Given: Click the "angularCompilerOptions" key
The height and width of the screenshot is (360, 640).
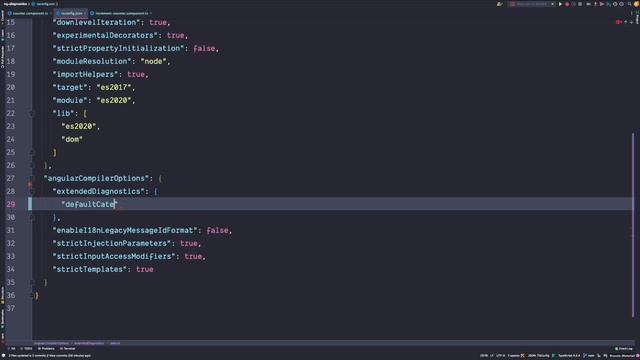Looking at the screenshot, I should point(96,178).
